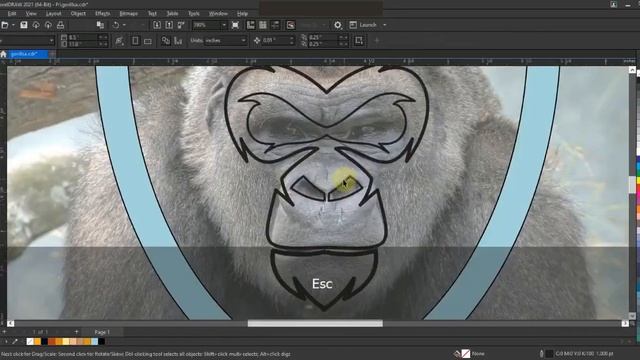Image resolution: width=640 pixels, height=360 pixels.
Task: Toggle the current-page icon right of Landscape
Action: point(165,41)
